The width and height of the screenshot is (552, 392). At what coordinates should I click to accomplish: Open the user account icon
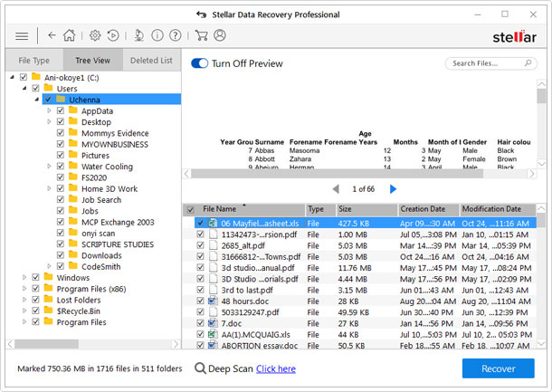[x=220, y=35]
